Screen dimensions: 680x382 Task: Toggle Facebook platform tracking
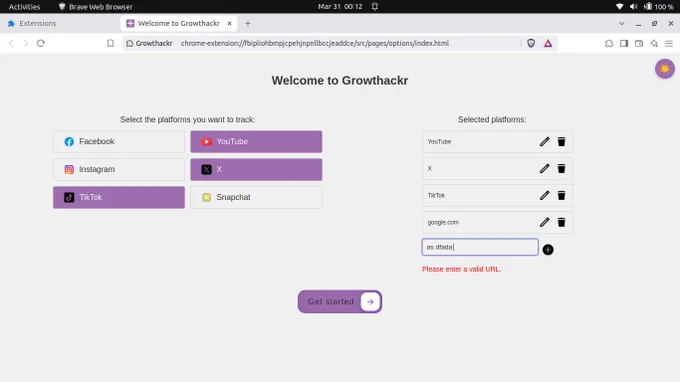pos(119,142)
